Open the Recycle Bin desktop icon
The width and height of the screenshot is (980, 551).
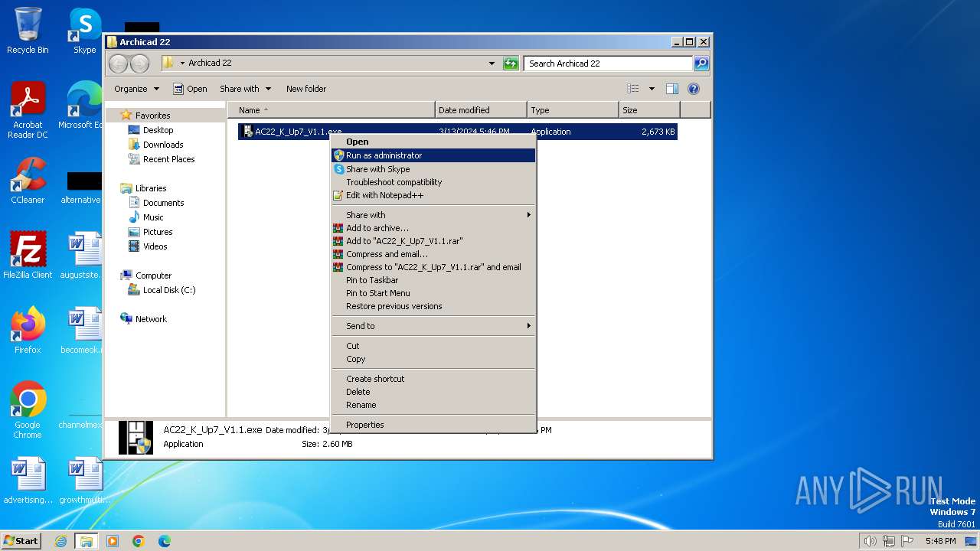pos(28,31)
